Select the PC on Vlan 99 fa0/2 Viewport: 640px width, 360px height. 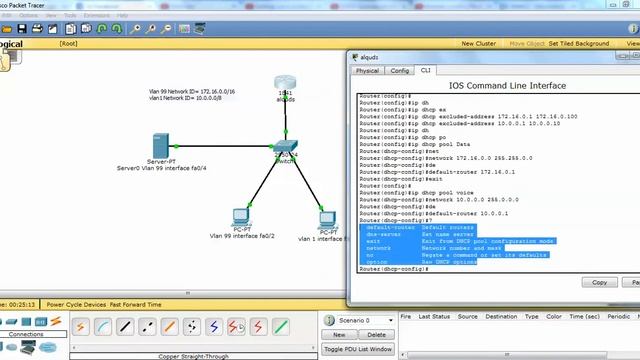[x=241, y=217]
